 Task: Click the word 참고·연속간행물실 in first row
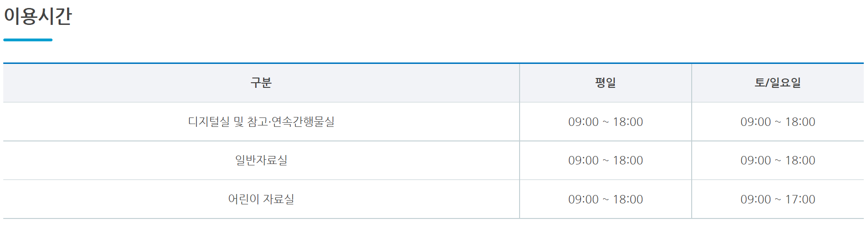[291, 122]
